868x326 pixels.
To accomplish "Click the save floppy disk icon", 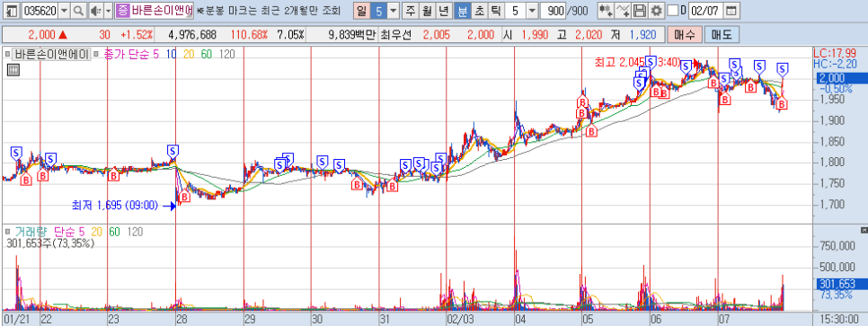I will click(x=640, y=11).
